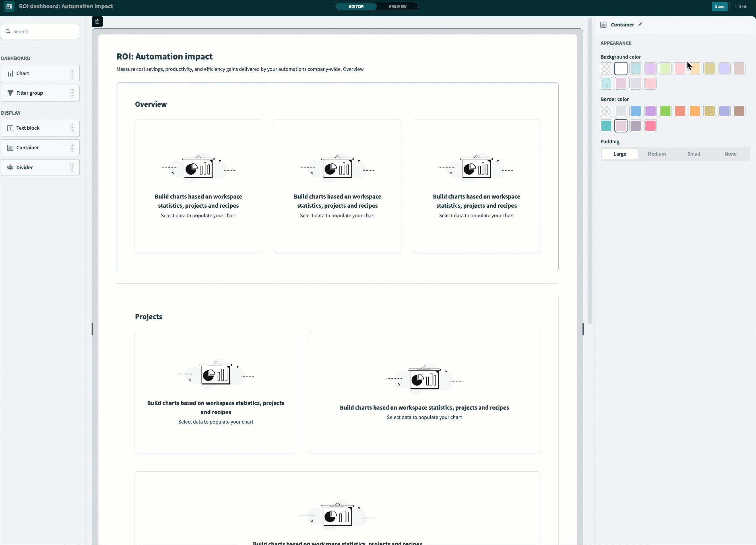Image resolution: width=756 pixels, height=545 pixels.
Task: Set padding to None
Action: click(730, 154)
